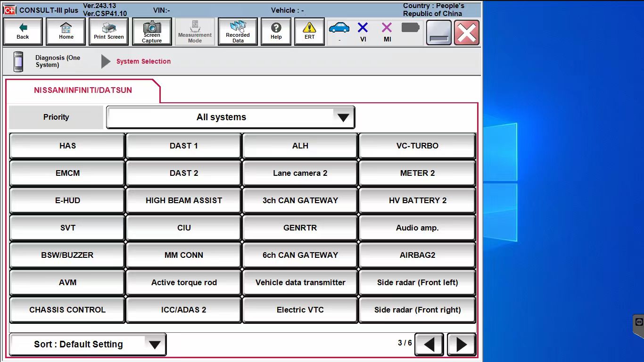
Task: Click the VIN:- field in header
Action: [162, 10]
